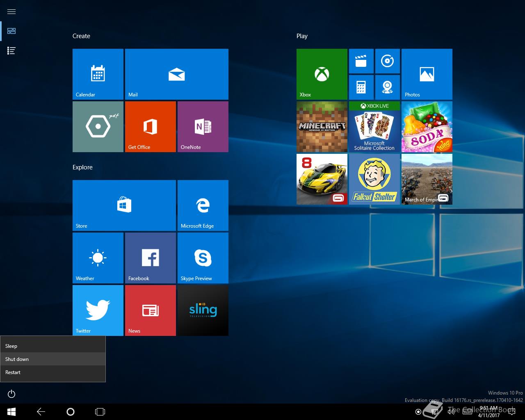Open the touch keyboard icon
The width and height of the screenshot is (525, 420).
coord(467,412)
